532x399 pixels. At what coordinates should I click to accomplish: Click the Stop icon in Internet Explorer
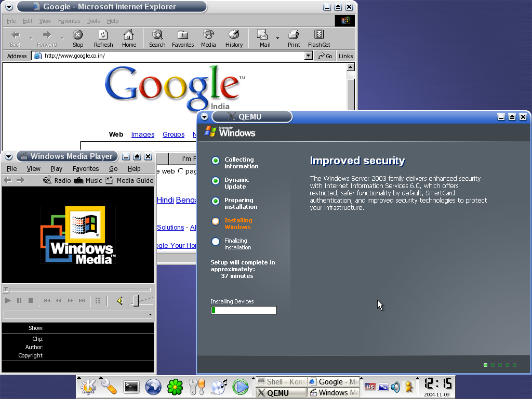tap(78, 38)
